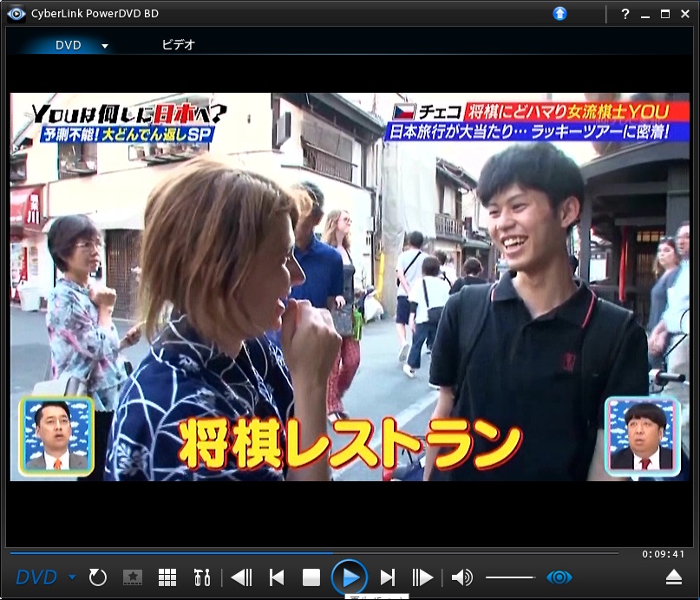The width and height of the screenshot is (700, 600).
Task: Adjust the volume slider
Action: coord(510,577)
